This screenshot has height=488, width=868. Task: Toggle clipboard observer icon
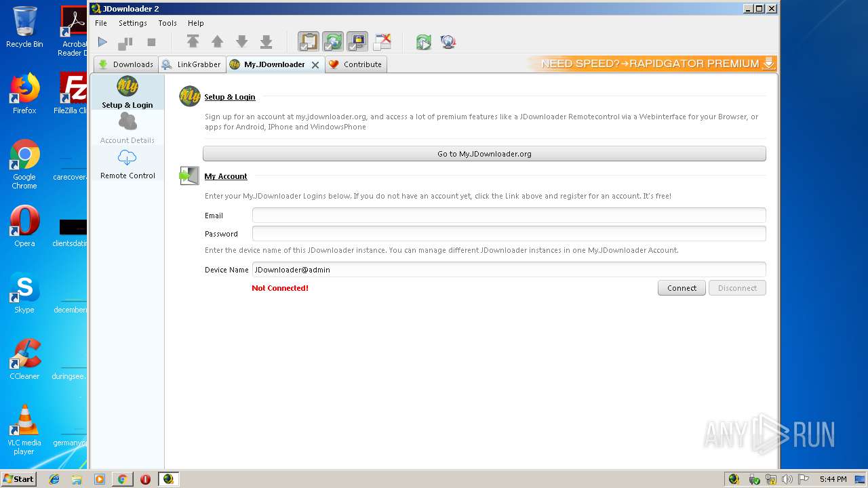309,42
